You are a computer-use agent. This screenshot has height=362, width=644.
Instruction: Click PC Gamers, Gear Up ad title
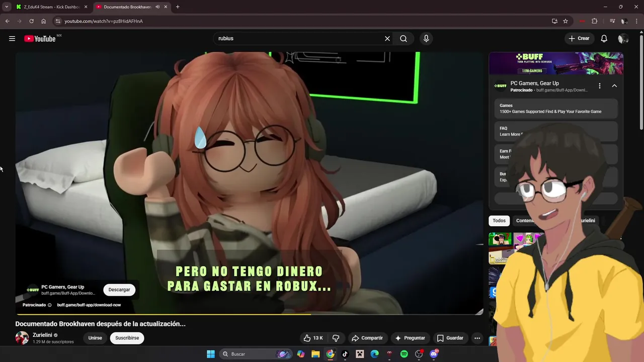click(x=534, y=83)
